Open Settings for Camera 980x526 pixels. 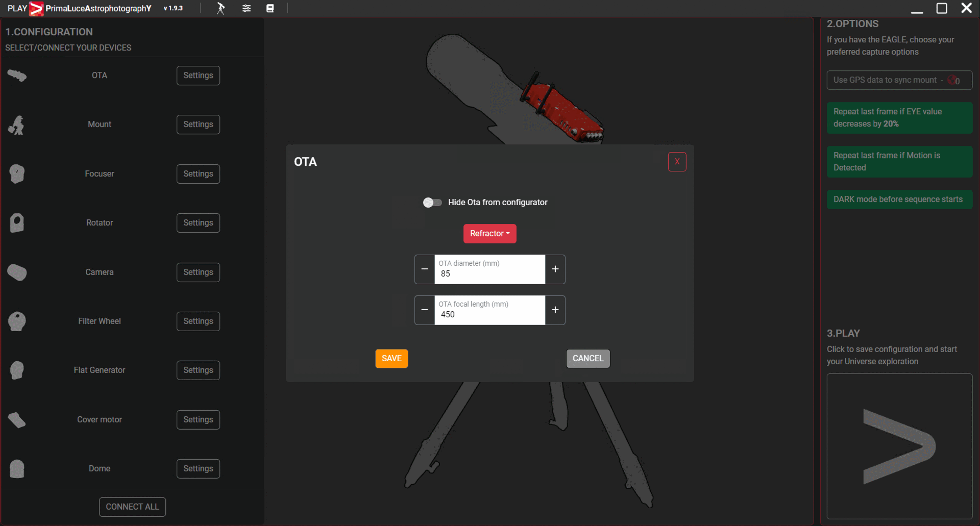pos(198,272)
